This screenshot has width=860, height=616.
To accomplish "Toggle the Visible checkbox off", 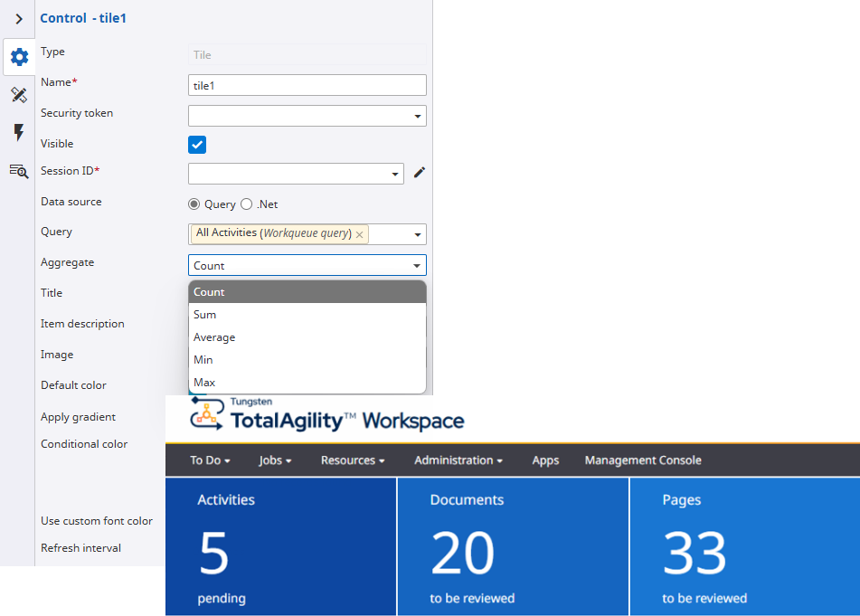I will click(195, 144).
